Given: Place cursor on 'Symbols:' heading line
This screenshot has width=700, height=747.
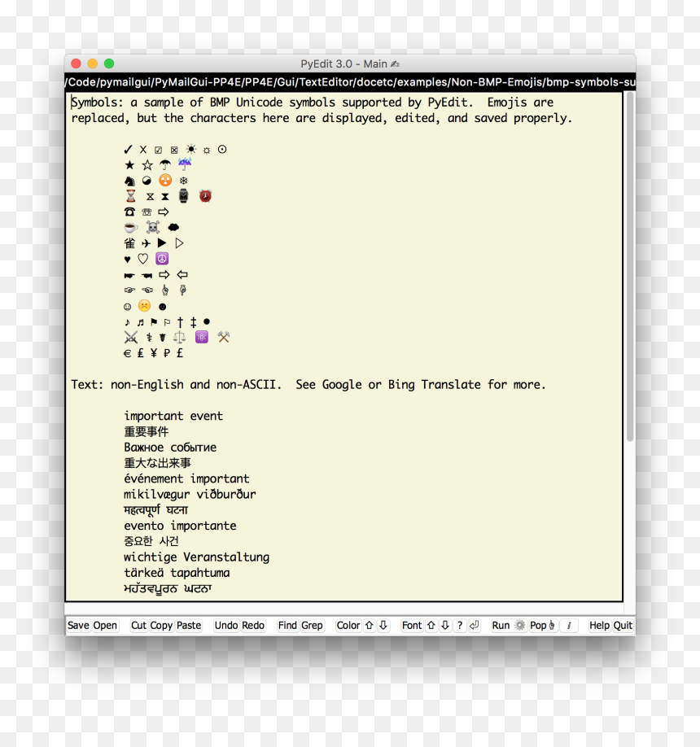Looking at the screenshot, I should tap(312, 103).
